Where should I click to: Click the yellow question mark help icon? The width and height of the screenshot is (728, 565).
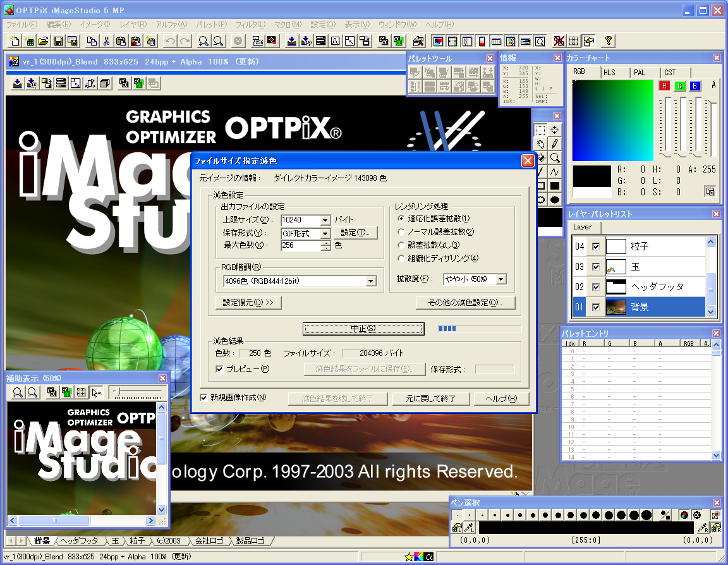(x=608, y=41)
